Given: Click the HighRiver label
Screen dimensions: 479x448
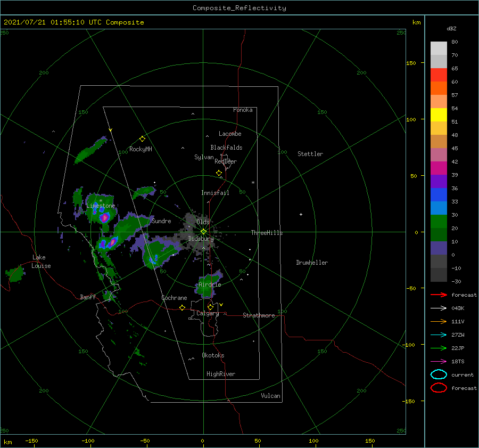Looking at the screenshot, I should pyautogui.click(x=221, y=374).
